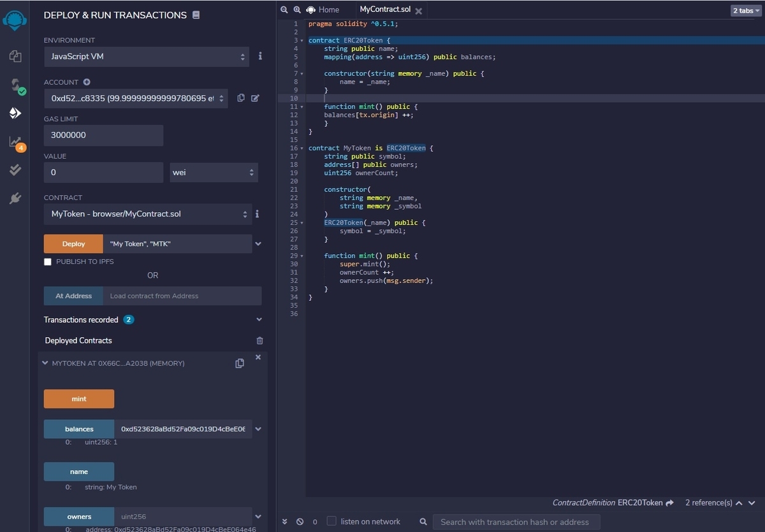765x532 pixels.
Task: Zoom in editor font icon
Action: (x=297, y=10)
